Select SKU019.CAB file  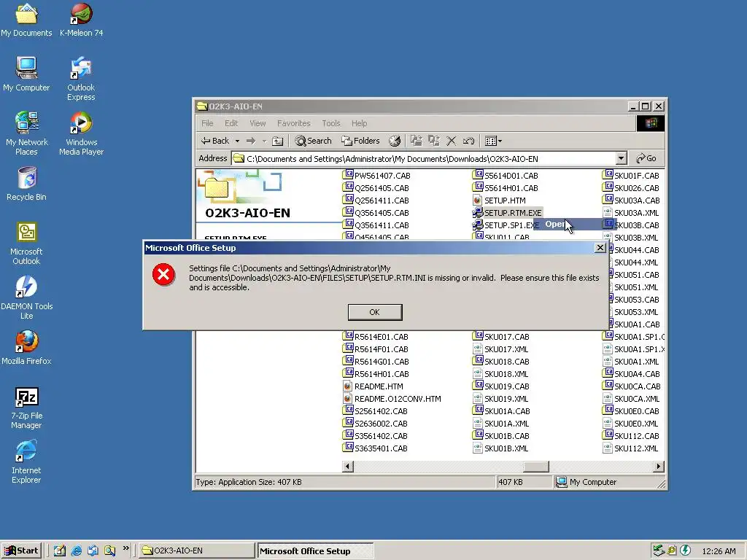pos(500,386)
